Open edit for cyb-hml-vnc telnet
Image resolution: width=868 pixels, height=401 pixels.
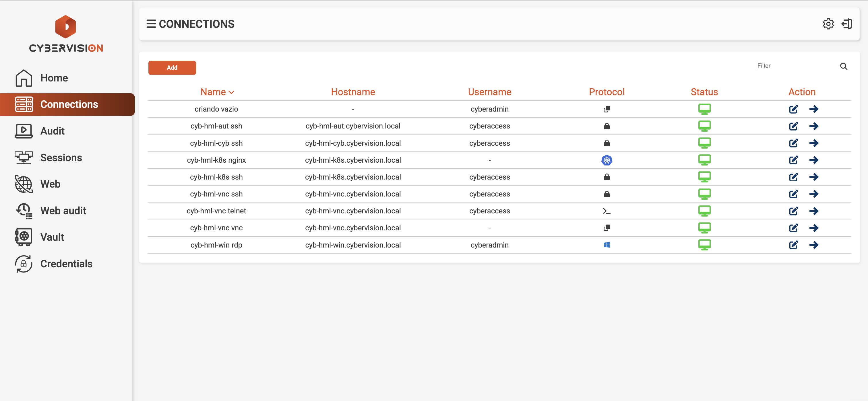click(x=793, y=211)
